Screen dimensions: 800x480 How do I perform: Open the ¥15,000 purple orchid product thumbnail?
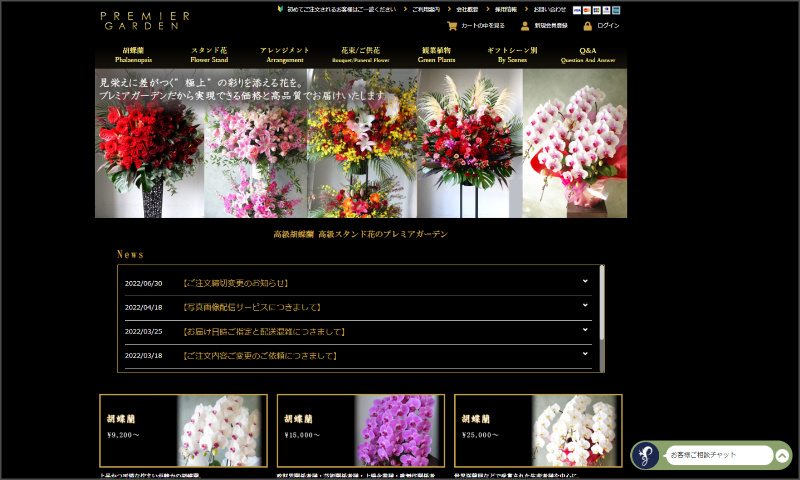coord(399,431)
